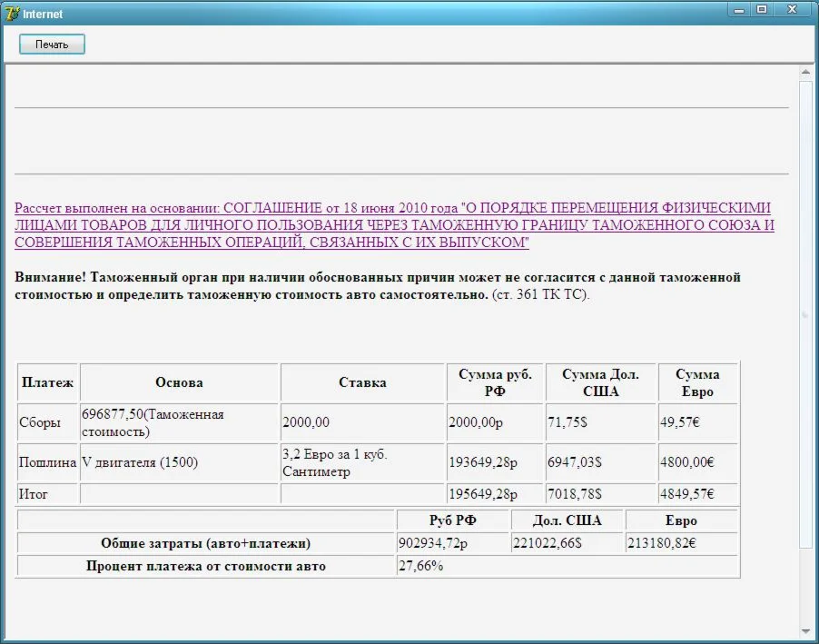This screenshot has height=644, width=819.
Task: Click the Пошлина row label
Action: point(47,462)
